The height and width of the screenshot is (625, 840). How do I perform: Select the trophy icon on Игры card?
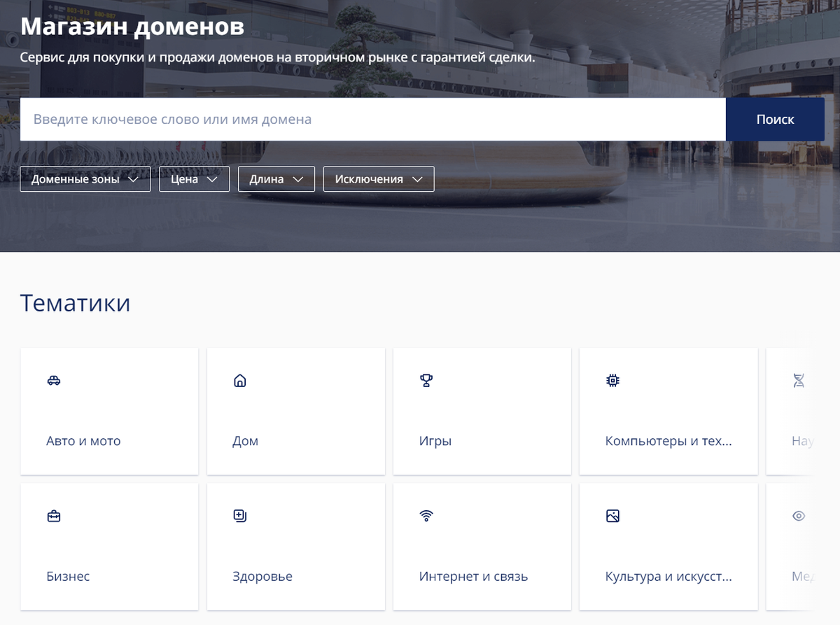[426, 381]
